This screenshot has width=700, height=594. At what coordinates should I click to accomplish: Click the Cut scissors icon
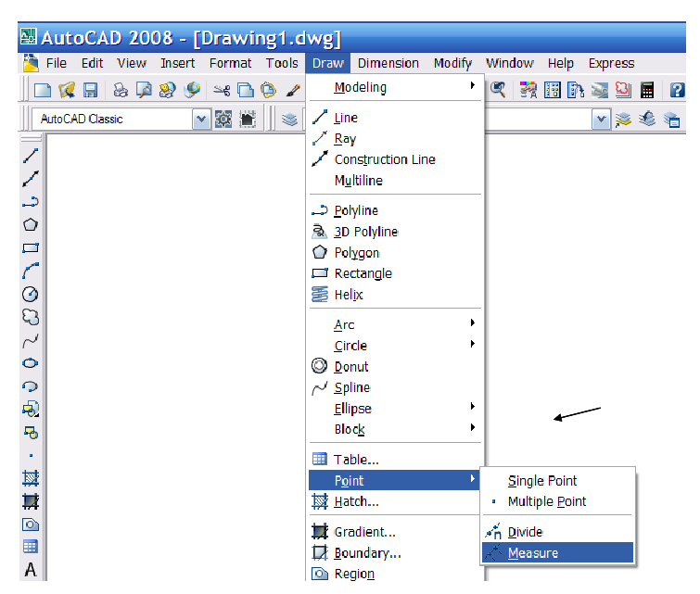[x=222, y=91]
